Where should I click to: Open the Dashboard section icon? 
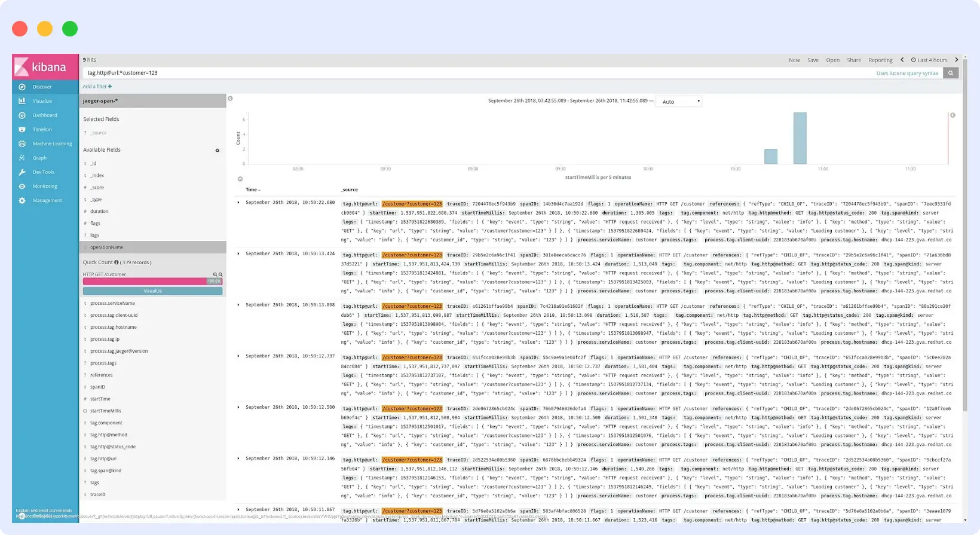pyautogui.click(x=22, y=115)
